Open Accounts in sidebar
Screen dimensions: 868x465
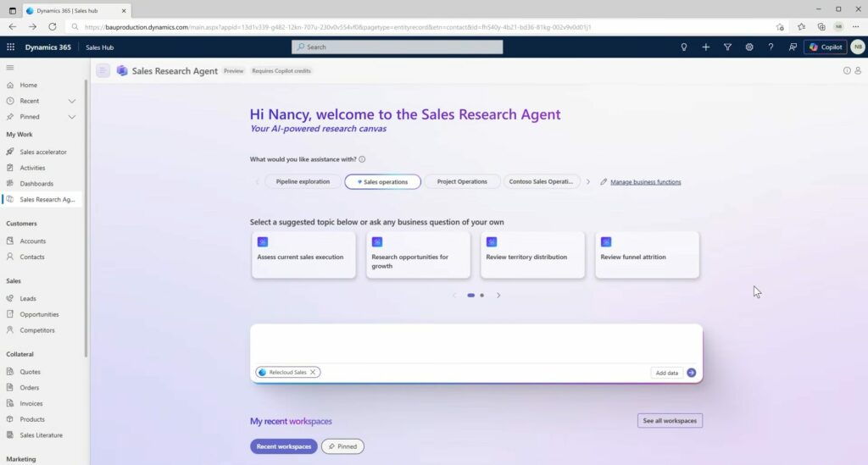[33, 241]
